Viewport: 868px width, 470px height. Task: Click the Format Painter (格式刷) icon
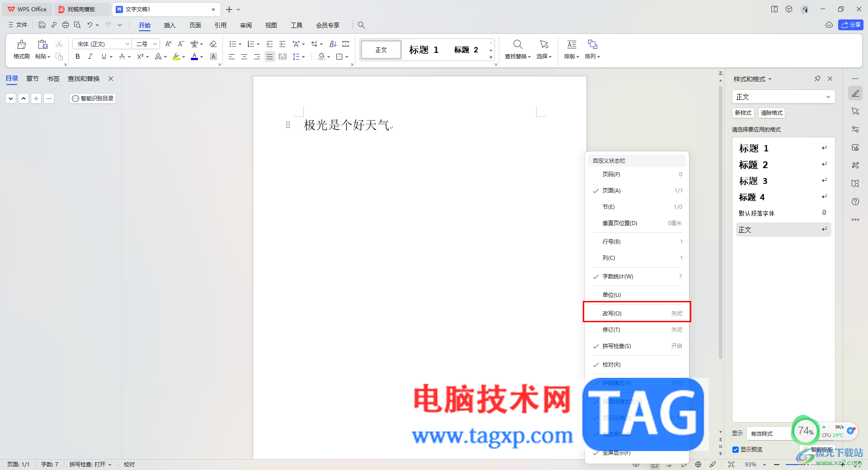coord(21,44)
